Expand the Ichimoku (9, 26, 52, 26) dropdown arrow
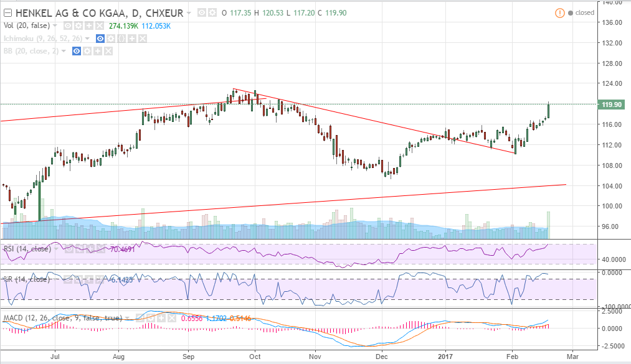This screenshot has height=364, width=631. 87,39
